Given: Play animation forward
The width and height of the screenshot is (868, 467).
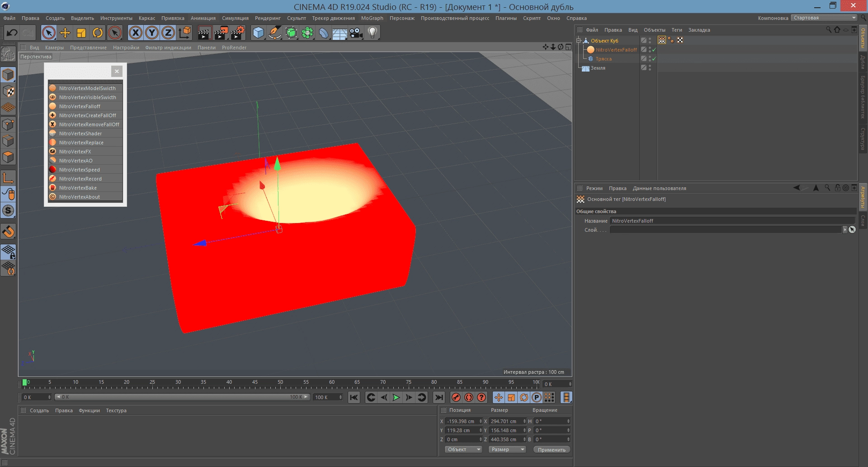Looking at the screenshot, I should tap(396, 397).
